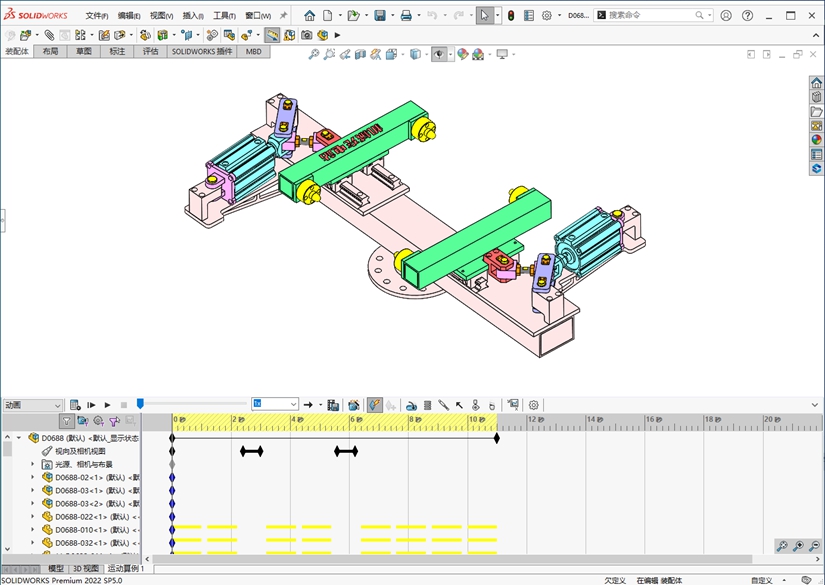Switch to the 3D 视图 bottom tab

(x=86, y=568)
